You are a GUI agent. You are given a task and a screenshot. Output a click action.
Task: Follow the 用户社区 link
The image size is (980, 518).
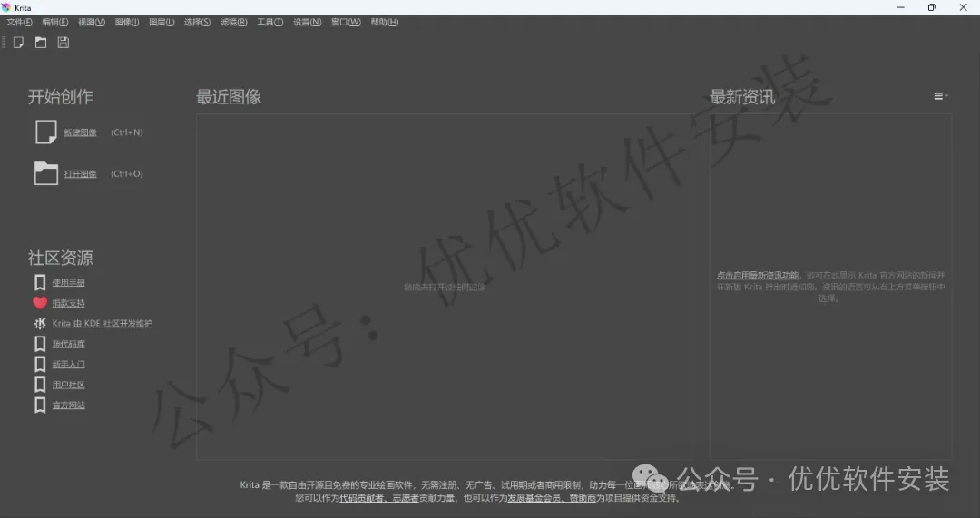[x=69, y=385]
